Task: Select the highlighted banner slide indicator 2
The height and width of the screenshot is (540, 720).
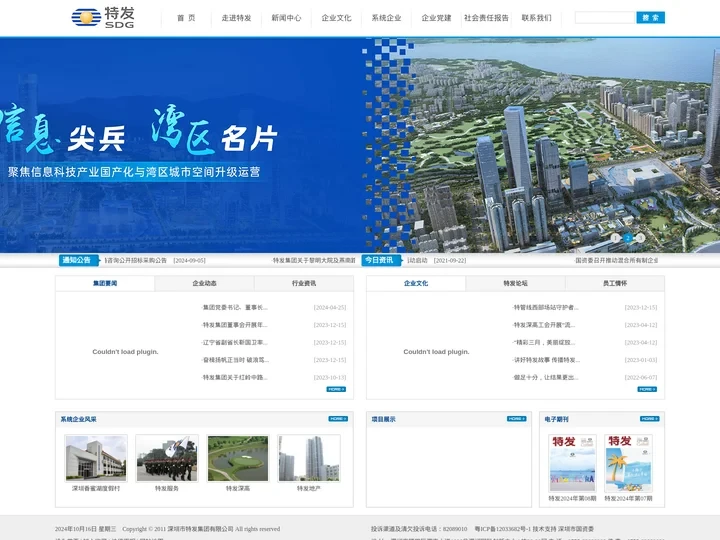Action: 628,238
